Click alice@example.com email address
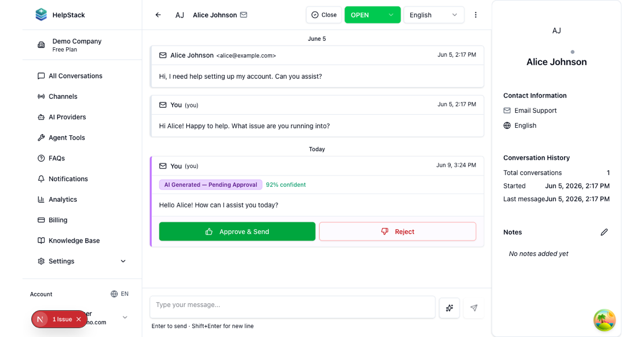Screen dimensions: 644x337 click(x=246, y=55)
